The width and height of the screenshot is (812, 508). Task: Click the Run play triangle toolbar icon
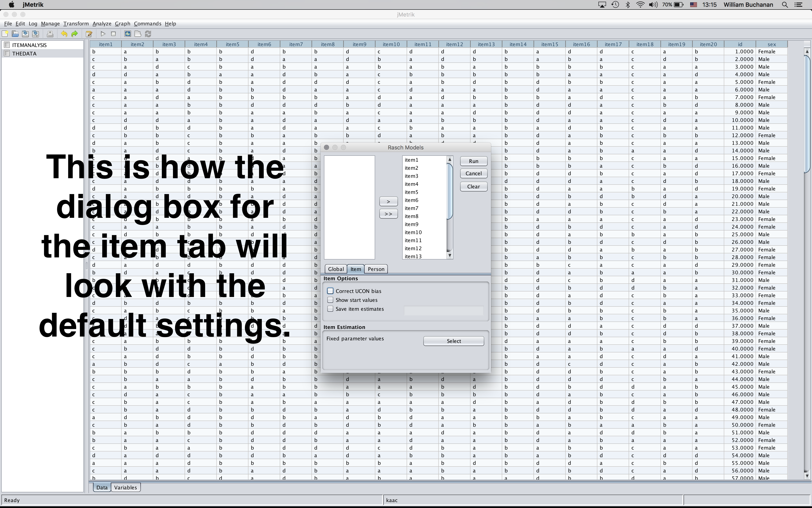coord(103,34)
